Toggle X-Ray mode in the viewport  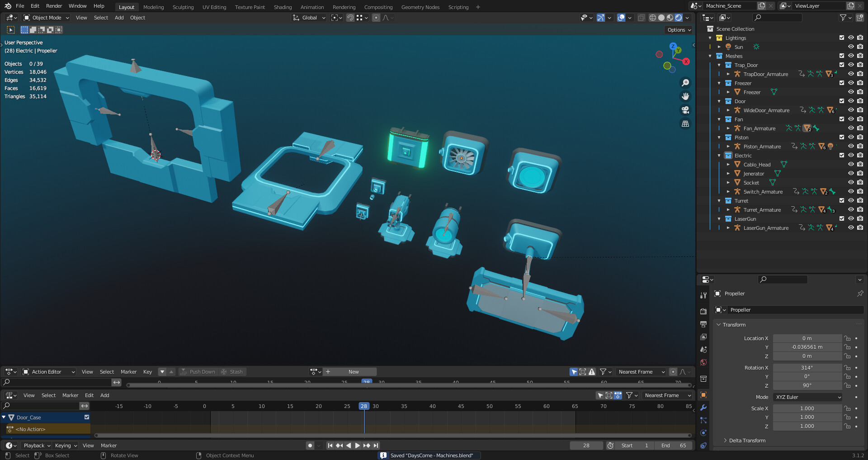tap(641, 18)
